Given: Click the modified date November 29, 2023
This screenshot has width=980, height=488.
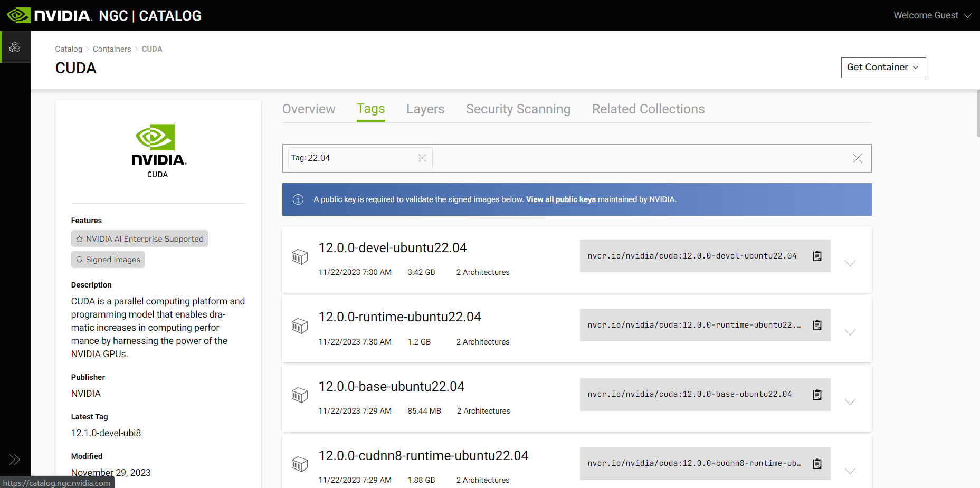Looking at the screenshot, I should pos(111,473).
